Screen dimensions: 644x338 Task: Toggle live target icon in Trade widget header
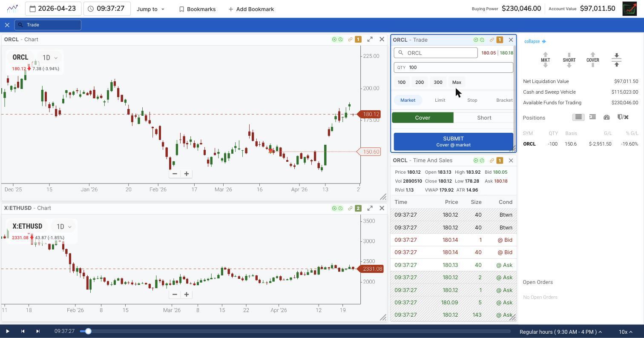click(x=476, y=40)
